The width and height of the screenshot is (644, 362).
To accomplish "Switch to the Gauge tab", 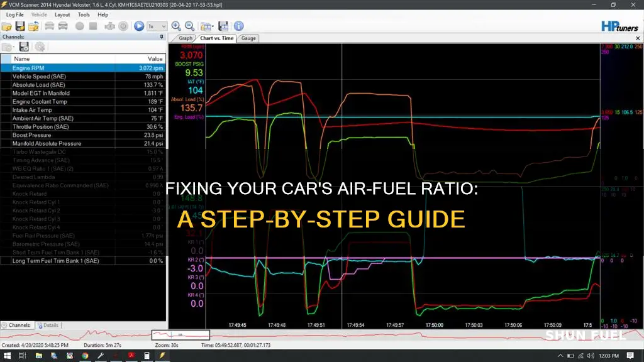I will (248, 38).
